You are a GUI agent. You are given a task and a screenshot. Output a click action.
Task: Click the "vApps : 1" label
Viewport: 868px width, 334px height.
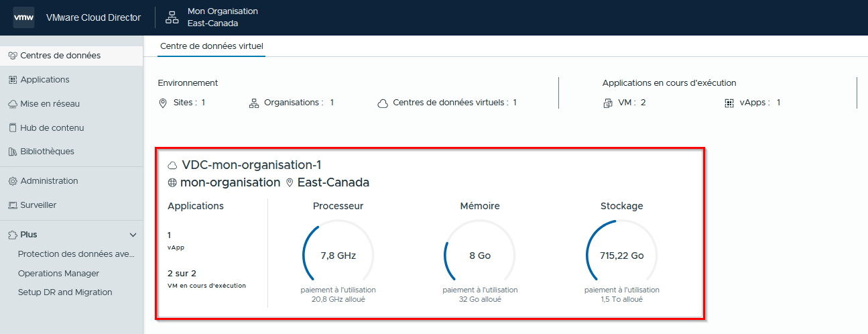click(x=760, y=103)
